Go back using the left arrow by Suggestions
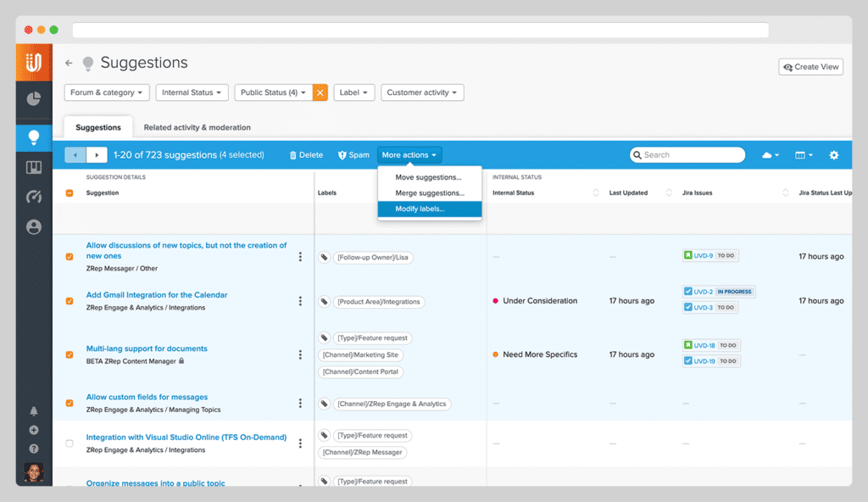 (69, 63)
